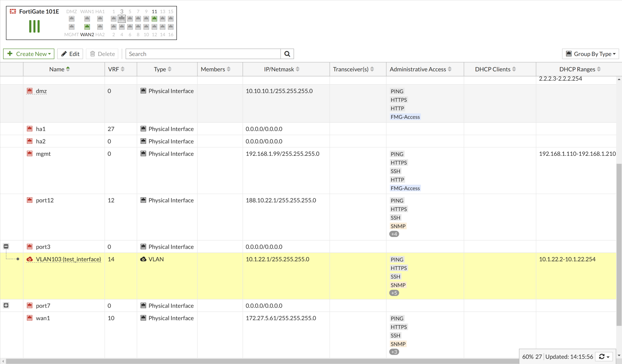
Task: Select the green port 11 icon
Action: coord(154,19)
